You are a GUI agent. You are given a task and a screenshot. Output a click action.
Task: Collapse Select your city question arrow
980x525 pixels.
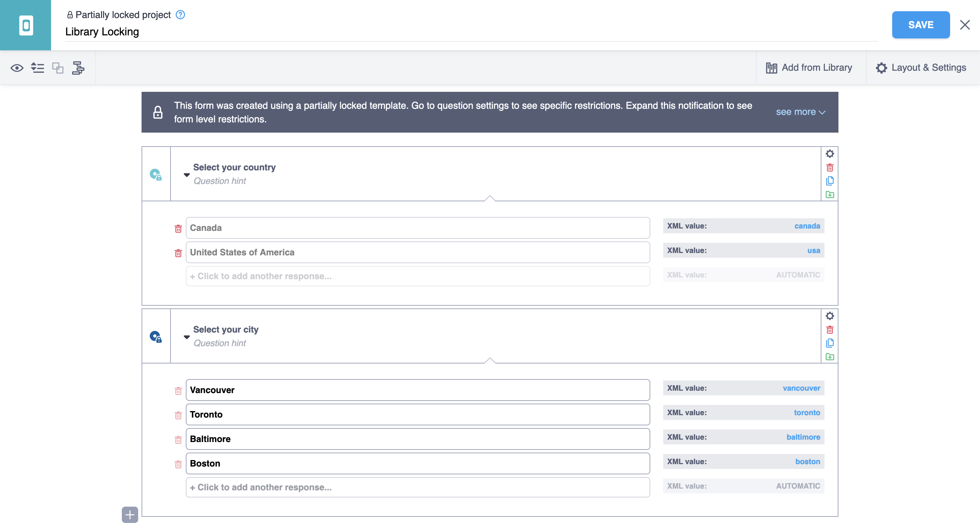(x=186, y=337)
